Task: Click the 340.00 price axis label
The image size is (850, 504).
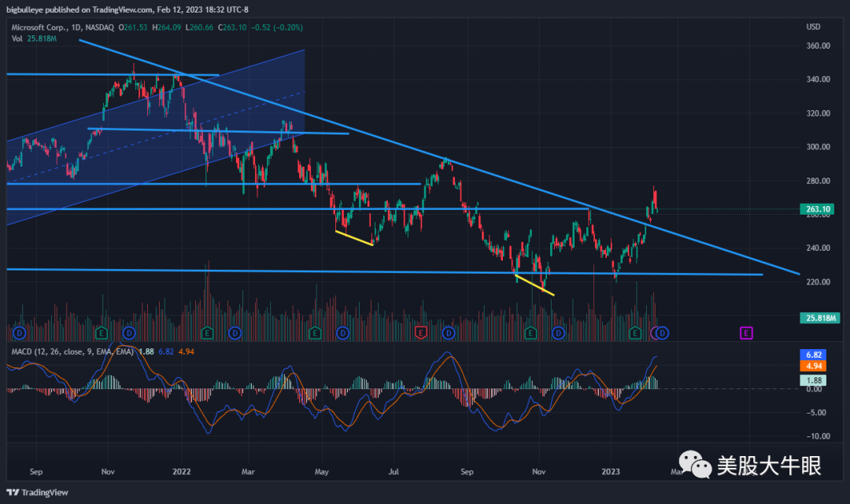Action: [818, 79]
